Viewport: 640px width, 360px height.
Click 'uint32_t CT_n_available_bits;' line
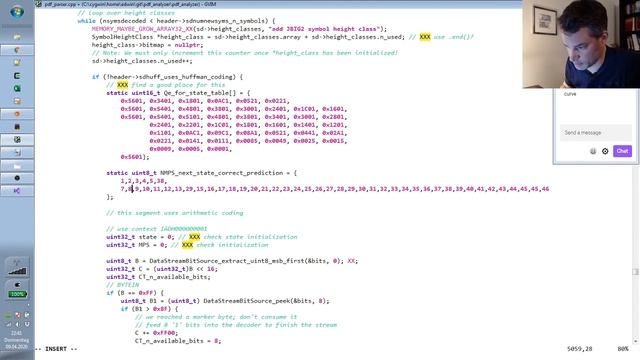point(158,277)
